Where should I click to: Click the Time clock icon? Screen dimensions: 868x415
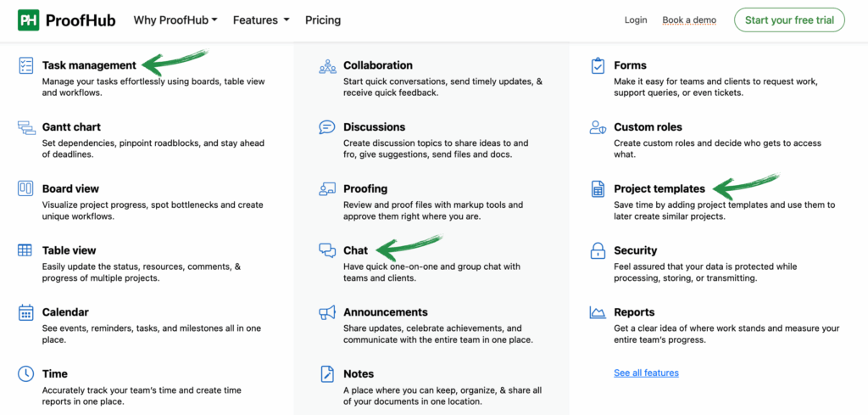[25, 373]
